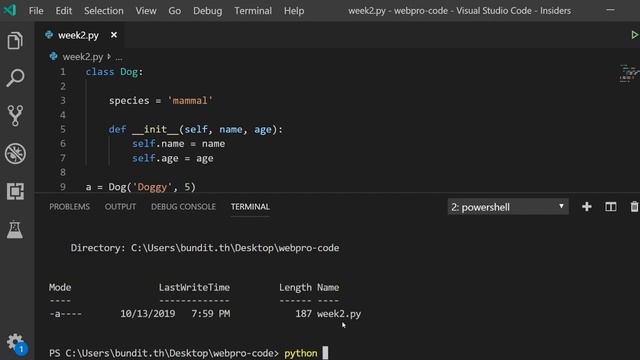Open the Terminal menu

pyautogui.click(x=253, y=11)
